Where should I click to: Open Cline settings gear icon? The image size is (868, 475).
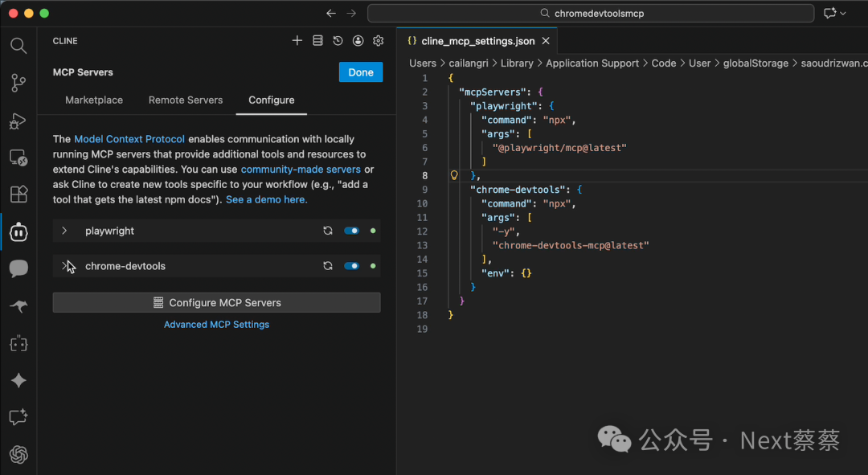pyautogui.click(x=379, y=41)
